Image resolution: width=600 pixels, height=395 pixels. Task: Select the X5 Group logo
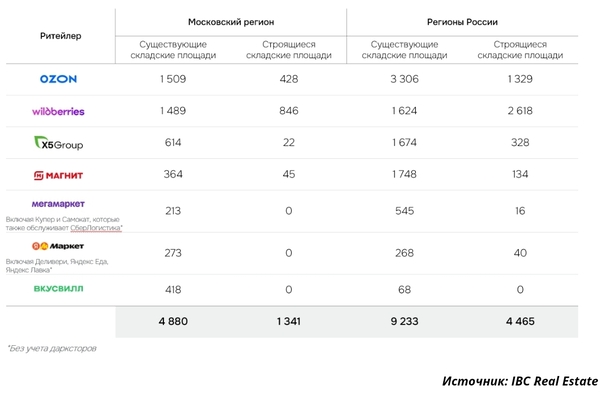(59, 143)
